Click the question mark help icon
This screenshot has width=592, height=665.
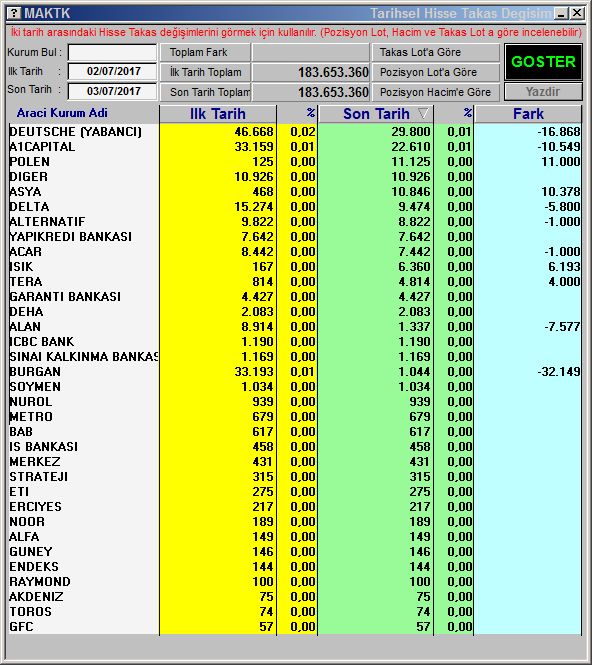(15, 13)
